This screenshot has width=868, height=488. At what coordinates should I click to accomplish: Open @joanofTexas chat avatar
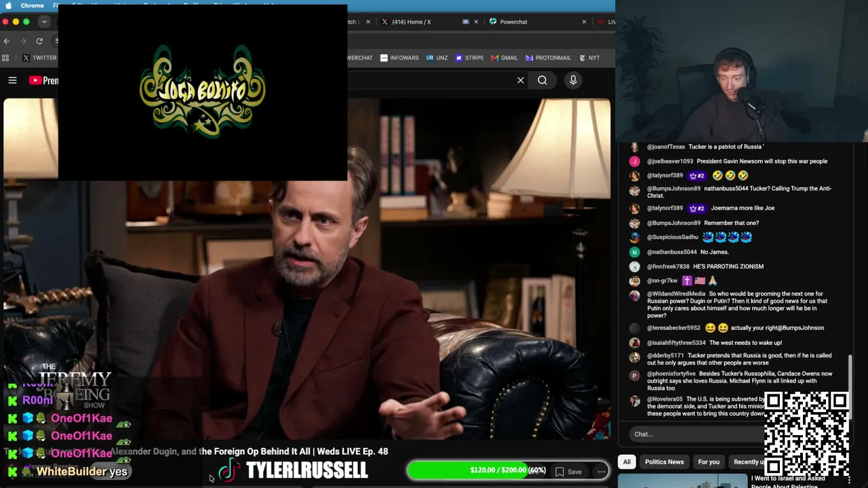634,147
